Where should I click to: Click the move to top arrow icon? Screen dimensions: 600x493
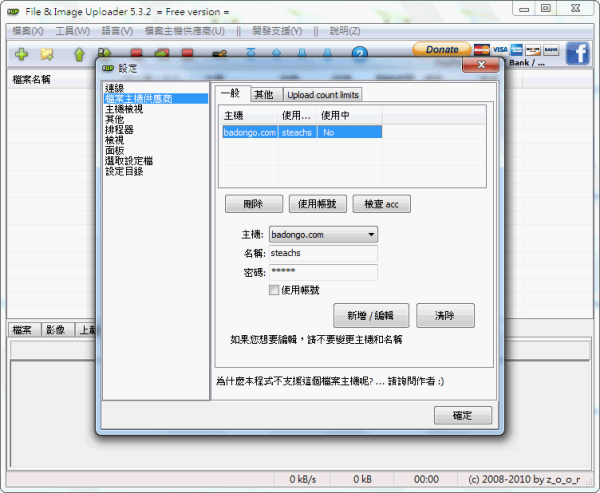251,52
